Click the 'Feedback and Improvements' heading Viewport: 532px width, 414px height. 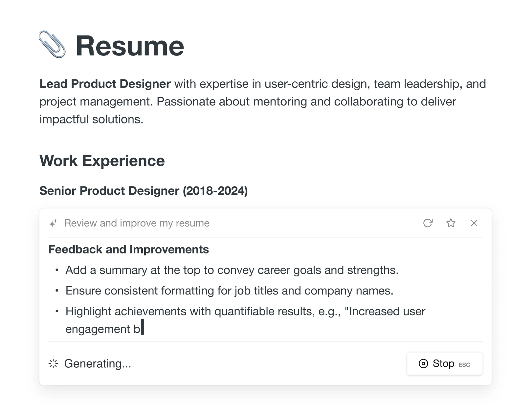tap(128, 250)
